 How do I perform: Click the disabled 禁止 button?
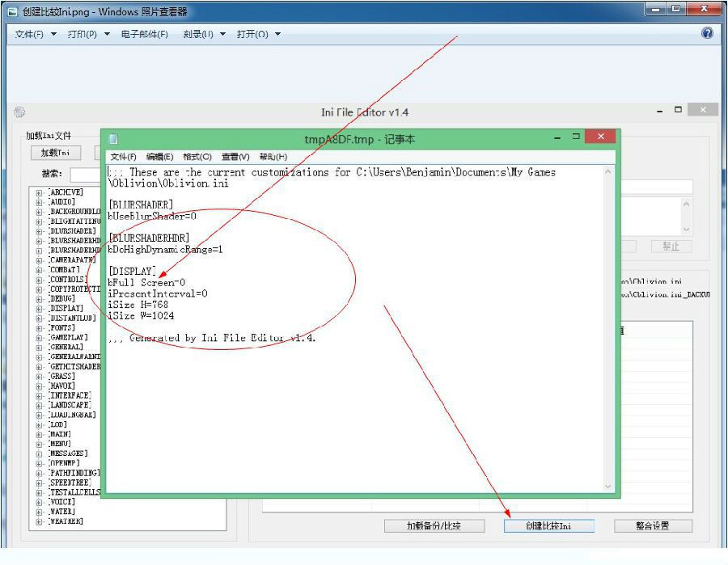point(671,247)
